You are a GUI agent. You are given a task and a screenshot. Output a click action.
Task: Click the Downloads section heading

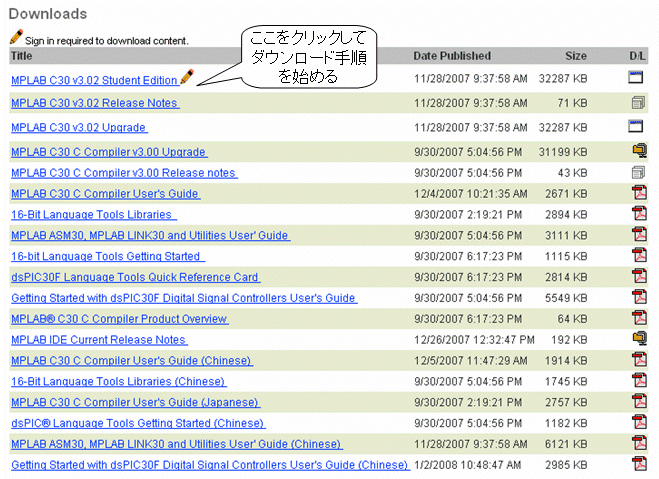48,13
